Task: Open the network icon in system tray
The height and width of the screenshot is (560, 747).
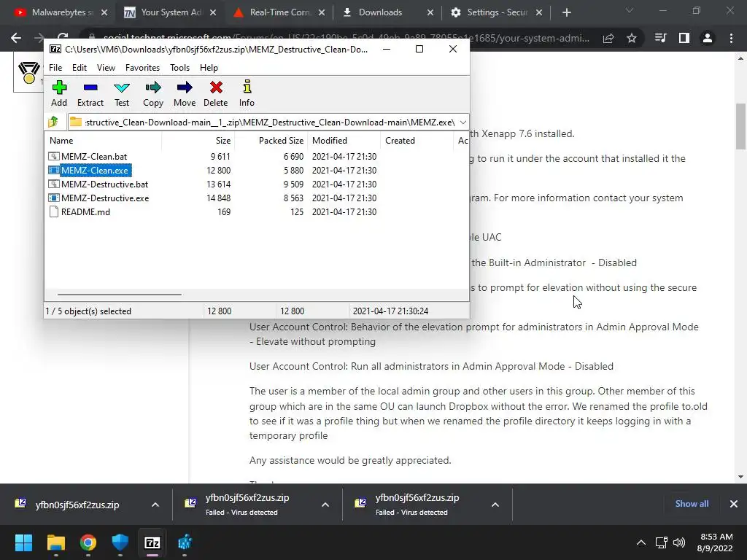Action: pyautogui.click(x=661, y=542)
